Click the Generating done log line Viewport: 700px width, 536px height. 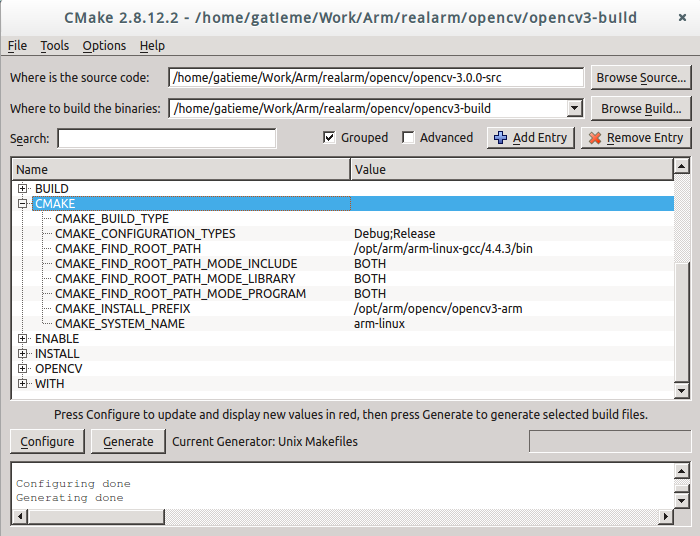click(x=70, y=498)
